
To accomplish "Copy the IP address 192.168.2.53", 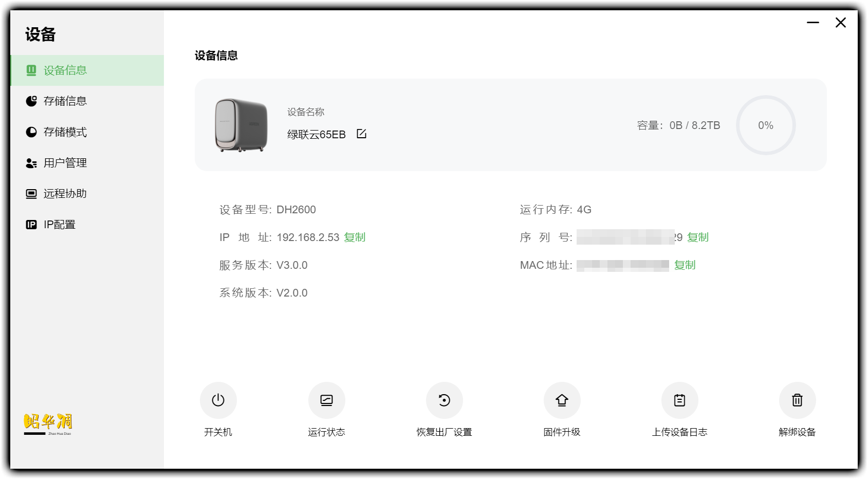I will pos(355,237).
